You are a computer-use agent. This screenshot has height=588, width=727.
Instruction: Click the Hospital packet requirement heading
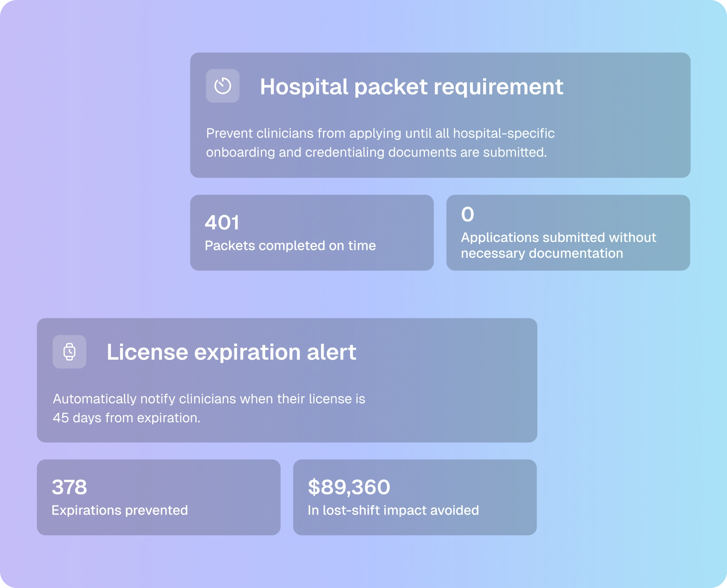click(411, 87)
